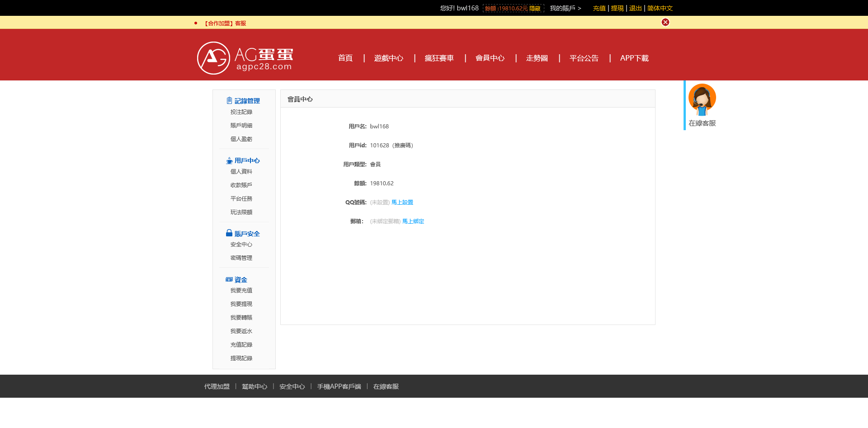Click 馬上設置 to set QQ number

pos(402,202)
